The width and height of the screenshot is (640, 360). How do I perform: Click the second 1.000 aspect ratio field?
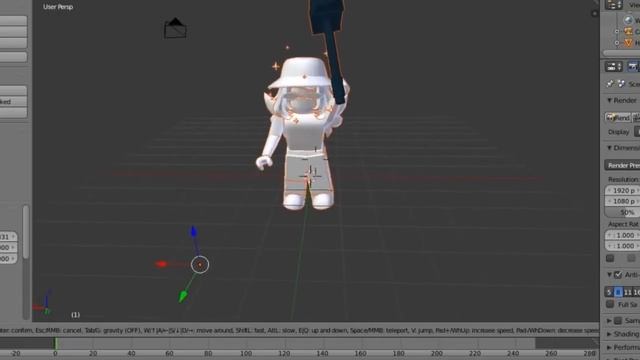(622, 246)
